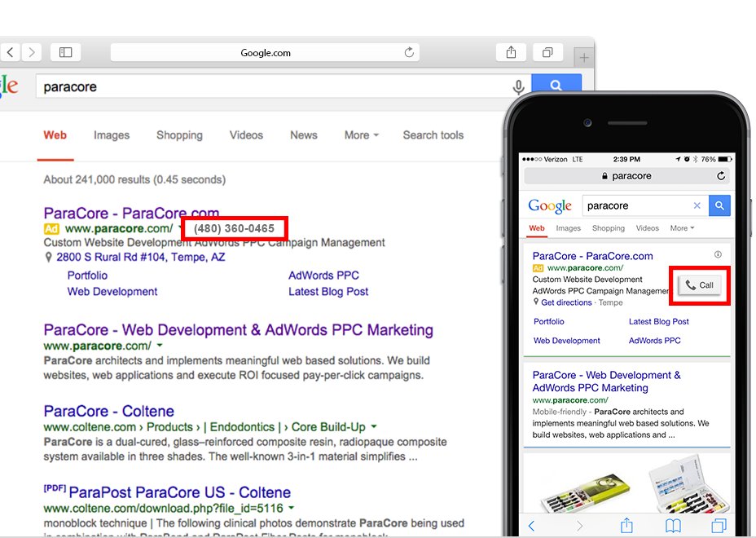Open Search tools on desktop results
Viewport: 756px width, 538px height.
point(433,135)
